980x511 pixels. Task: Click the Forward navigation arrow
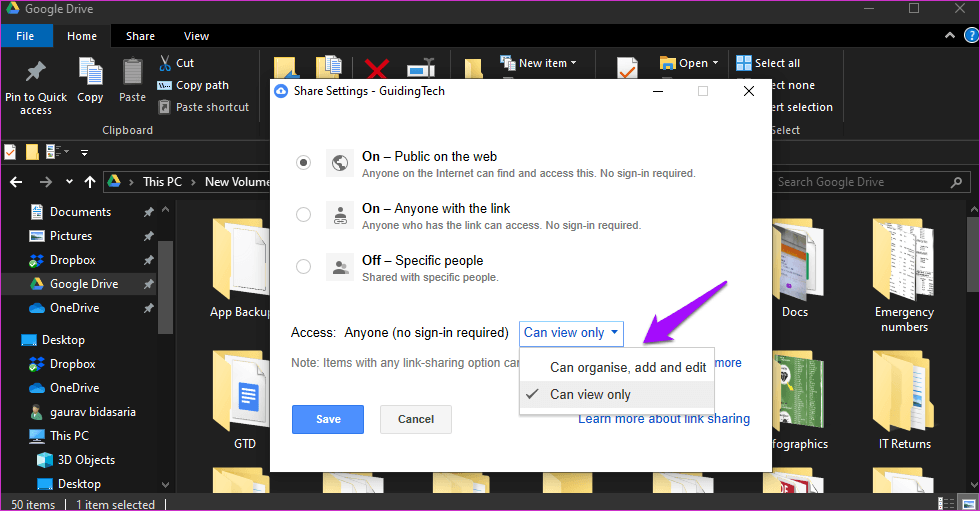[46, 182]
